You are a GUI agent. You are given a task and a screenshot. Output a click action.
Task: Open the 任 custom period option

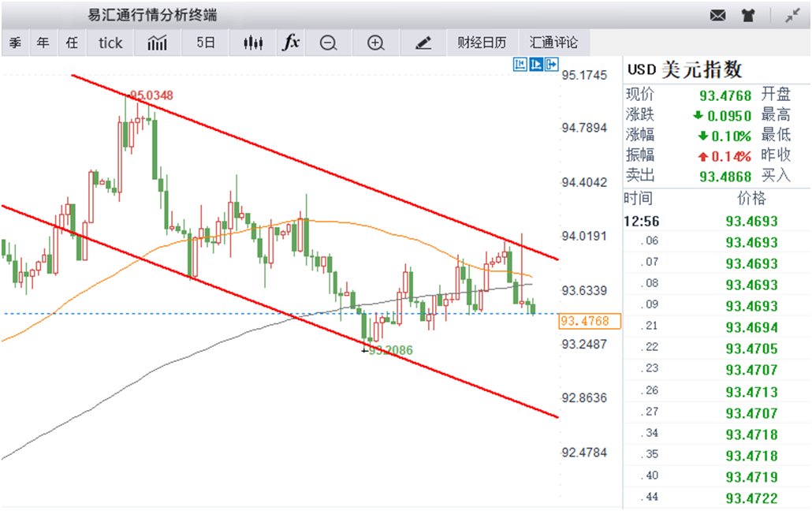pyautogui.click(x=72, y=43)
